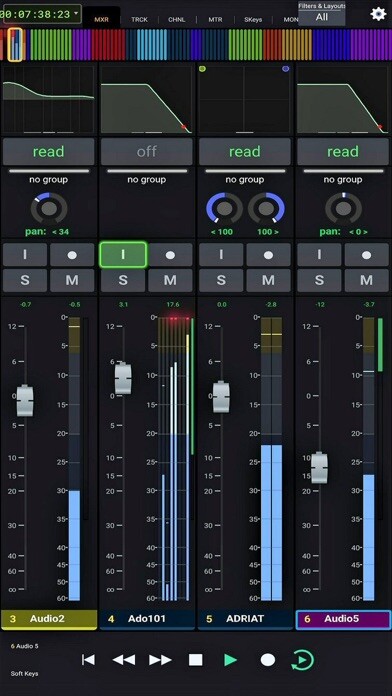Click the Audio2 volume fader handle
The height and width of the screenshot is (696, 392).
click(x=25, y=400)
